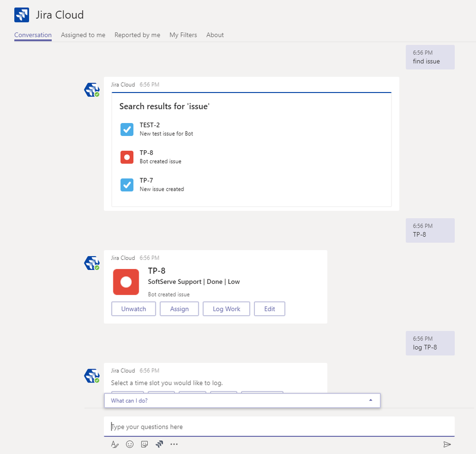Screen dimensions: 476x454
Task: Switch to the About tab
Action: point(215,35)
